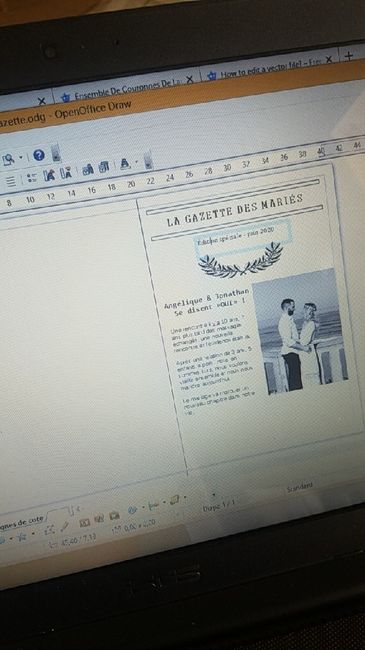The image size is (365, 650).
Task: Select the couple photo on the page
Action: (x=300, y=332)
